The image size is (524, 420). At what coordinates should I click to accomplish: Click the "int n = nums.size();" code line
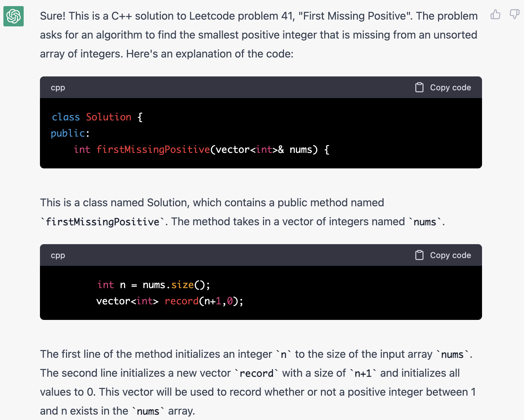click(153, 285)
